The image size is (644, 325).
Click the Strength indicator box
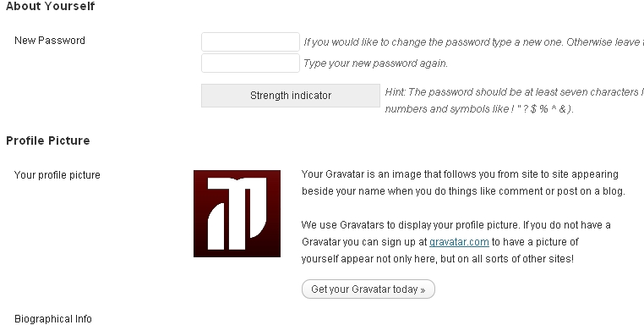tap(291, 96)
